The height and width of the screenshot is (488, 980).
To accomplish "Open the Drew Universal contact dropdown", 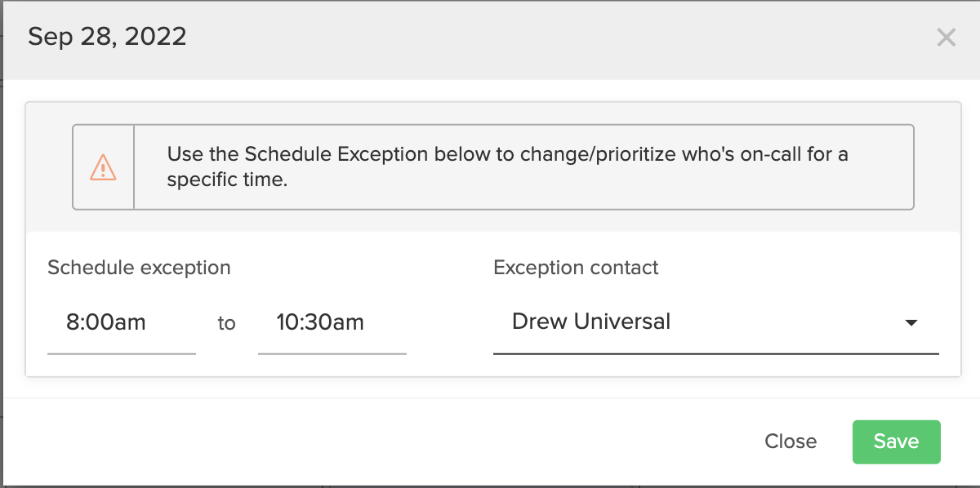I will pos(716,322).
